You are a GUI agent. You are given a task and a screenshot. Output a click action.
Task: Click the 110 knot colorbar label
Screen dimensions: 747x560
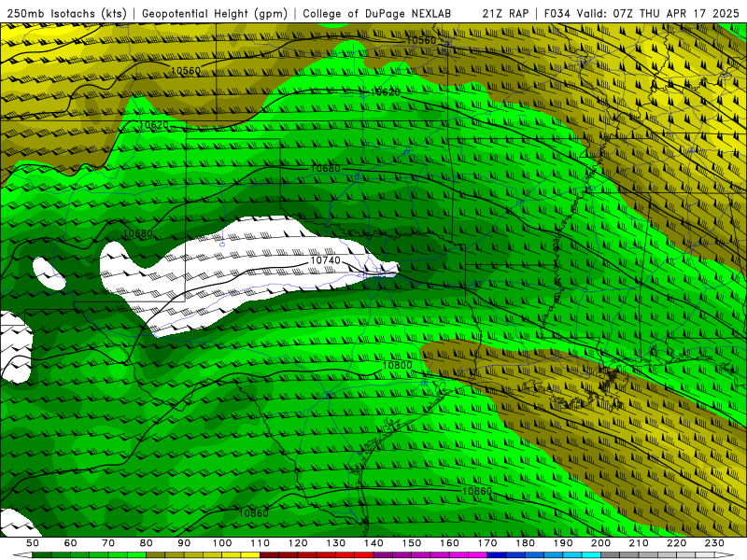click(261, 543)
